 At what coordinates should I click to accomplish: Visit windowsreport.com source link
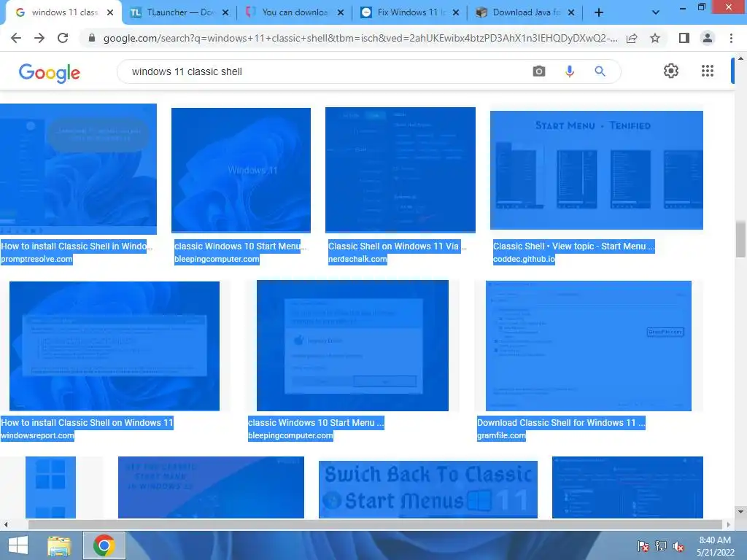[x=37, y=435]
